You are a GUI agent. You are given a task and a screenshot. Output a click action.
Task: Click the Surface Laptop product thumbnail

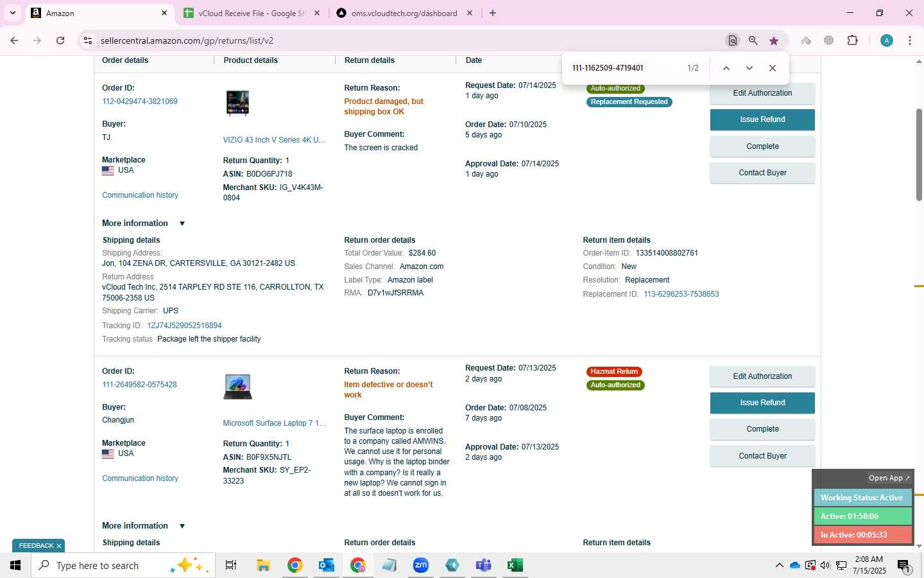pos(237,387)
